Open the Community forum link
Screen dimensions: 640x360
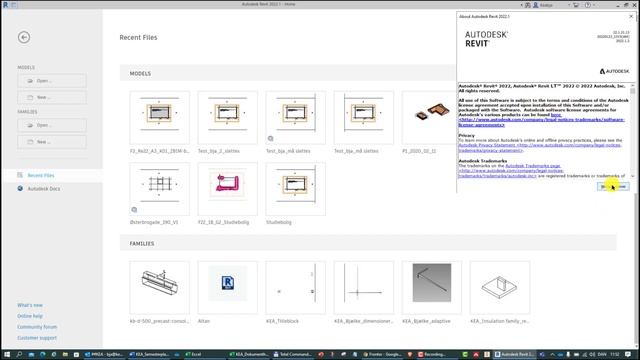37,327
